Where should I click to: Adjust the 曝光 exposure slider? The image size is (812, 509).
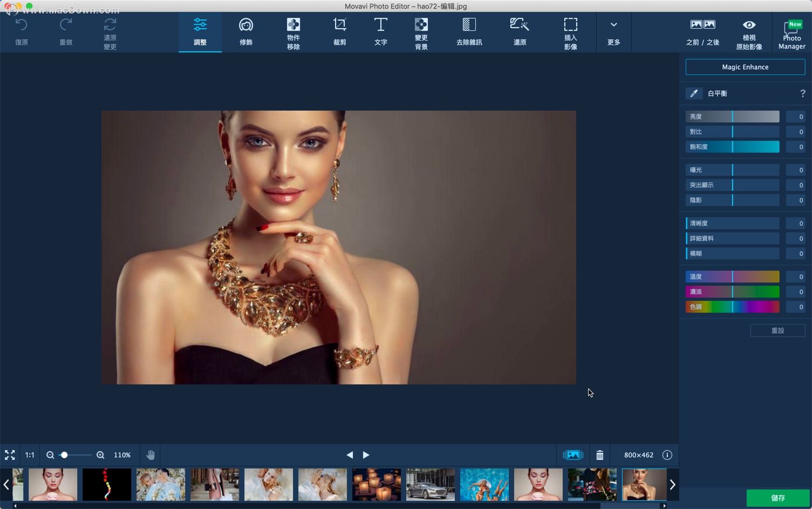point(732,170)
